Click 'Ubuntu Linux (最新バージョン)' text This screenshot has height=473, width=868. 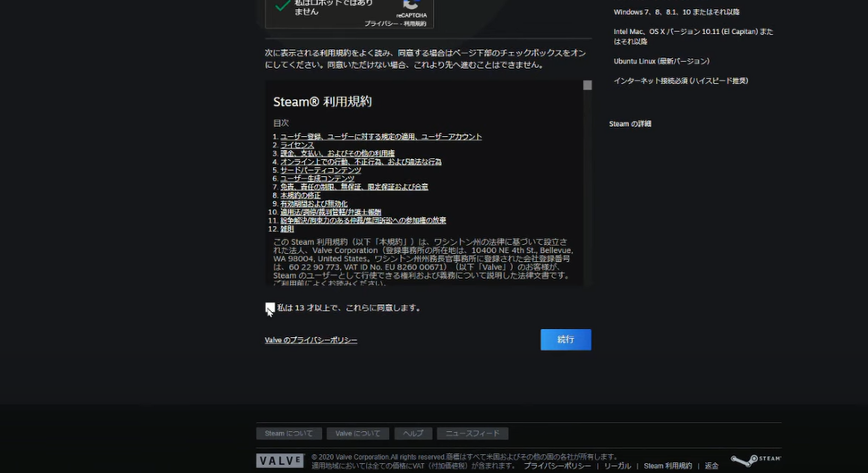661,62
